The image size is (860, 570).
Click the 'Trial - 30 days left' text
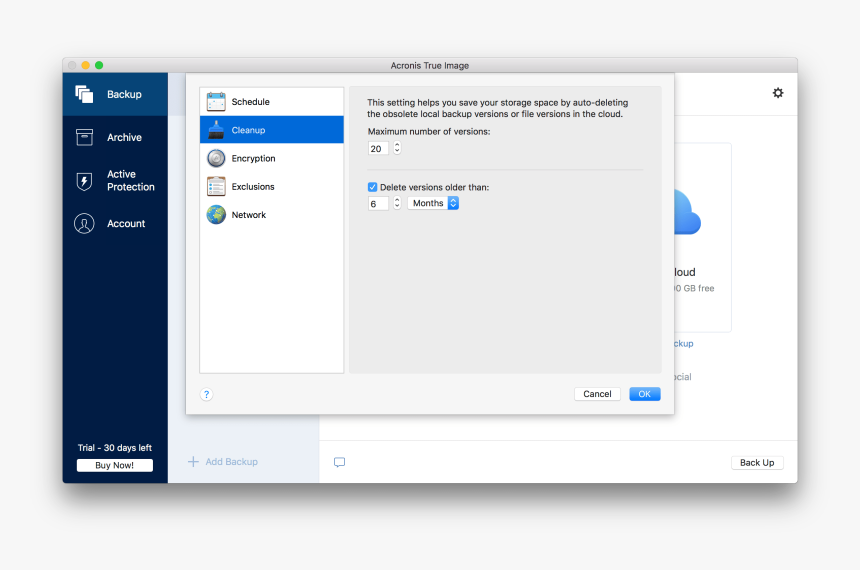pyautogui.click(x=115, y=448)
